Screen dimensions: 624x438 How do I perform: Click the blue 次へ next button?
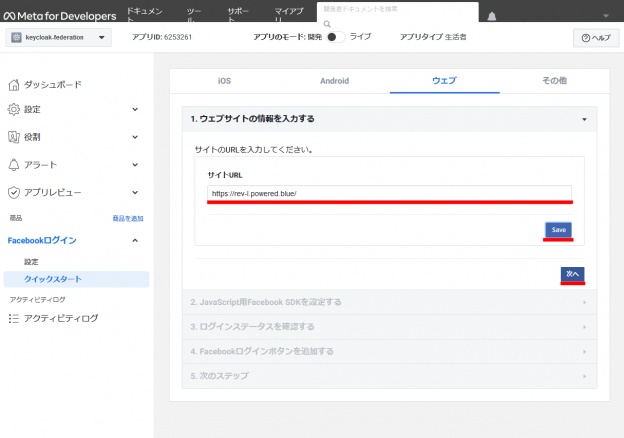click(x=572, y=274)
